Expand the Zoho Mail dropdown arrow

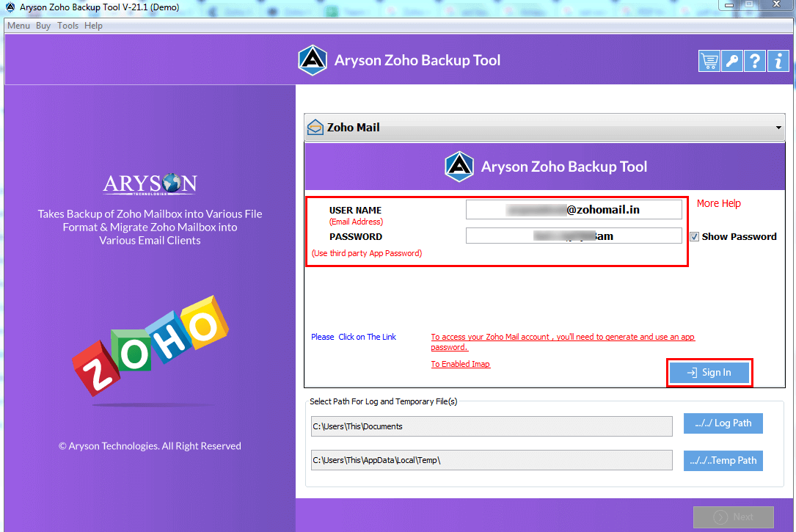click(778, 128)
